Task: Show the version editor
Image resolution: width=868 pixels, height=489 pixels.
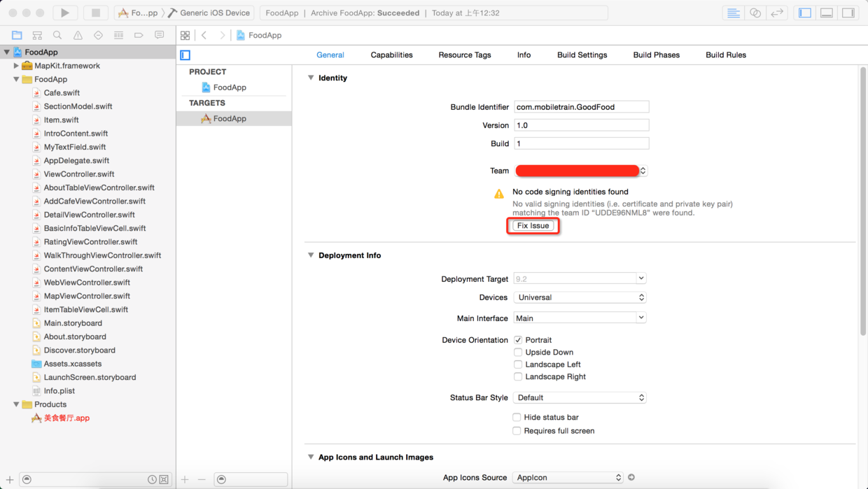Action: [x=777, y=13]
